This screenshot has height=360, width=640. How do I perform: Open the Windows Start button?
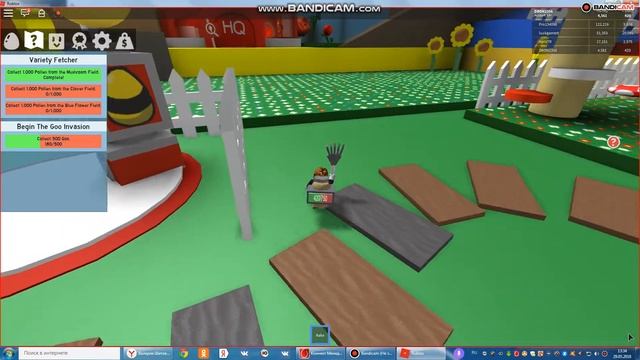pyautogui.click(x=9, y=353)
